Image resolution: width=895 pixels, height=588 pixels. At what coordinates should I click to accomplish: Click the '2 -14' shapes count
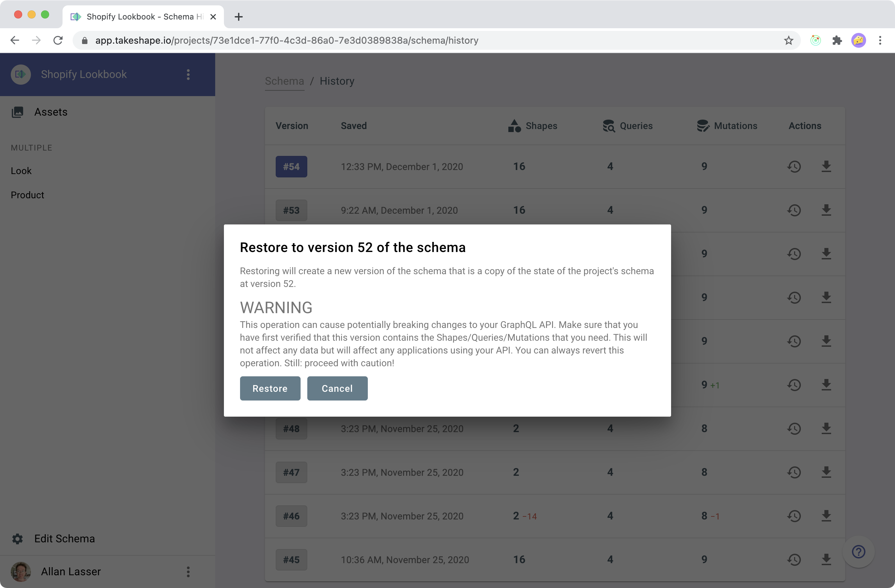click(x=524, y=516)
